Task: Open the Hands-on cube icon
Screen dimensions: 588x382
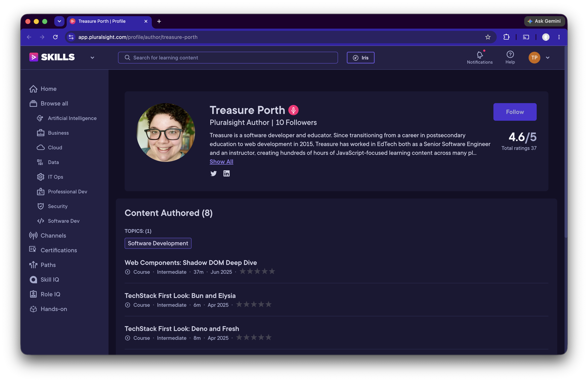Action: [33, 309]
